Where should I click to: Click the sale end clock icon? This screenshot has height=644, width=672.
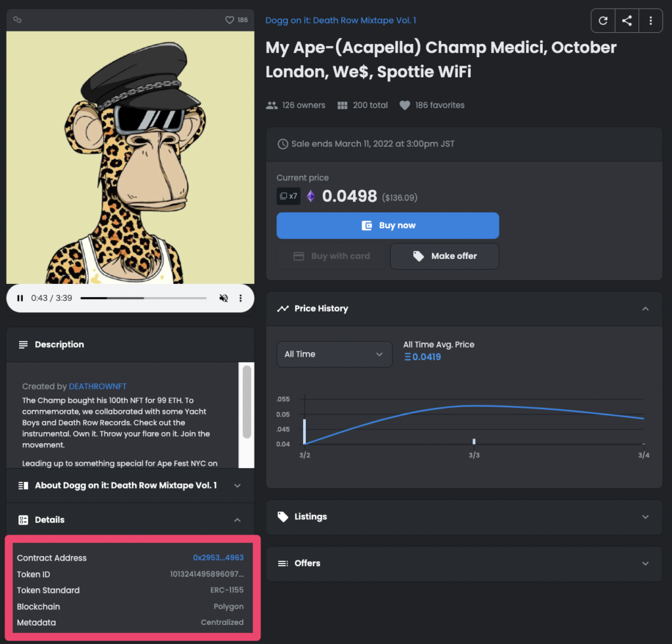[x=282, y=144]
